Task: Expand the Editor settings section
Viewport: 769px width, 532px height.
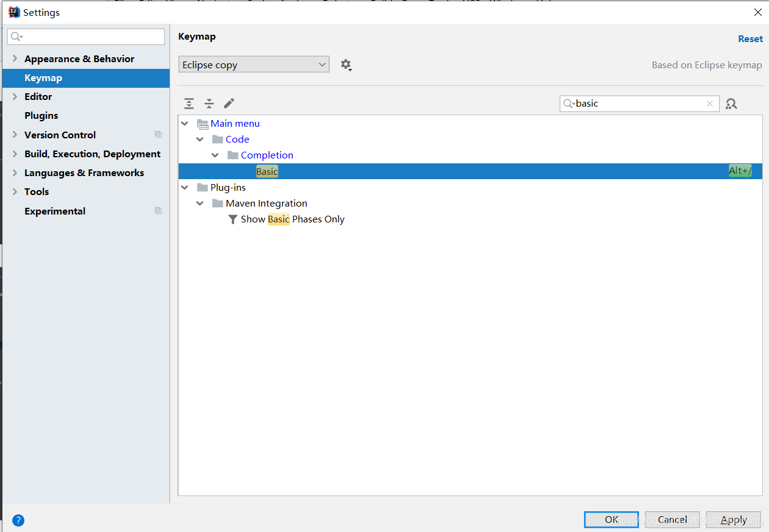Action: tap(15, 97)
